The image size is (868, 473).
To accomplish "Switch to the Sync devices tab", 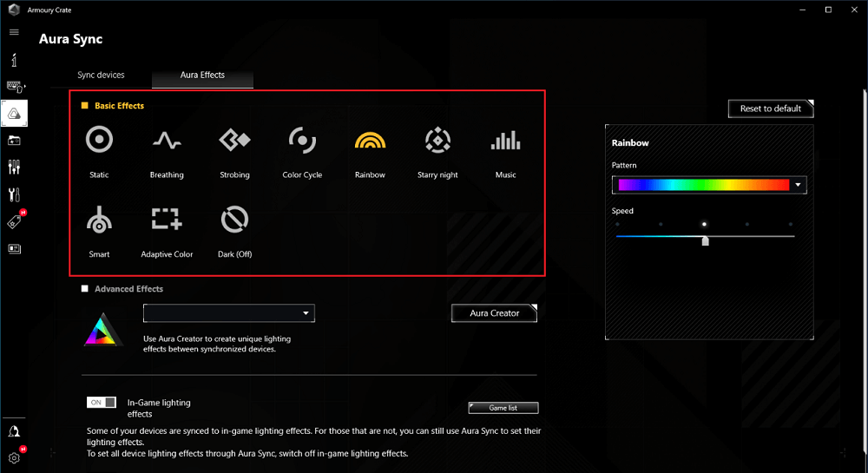I will point(101,75).
